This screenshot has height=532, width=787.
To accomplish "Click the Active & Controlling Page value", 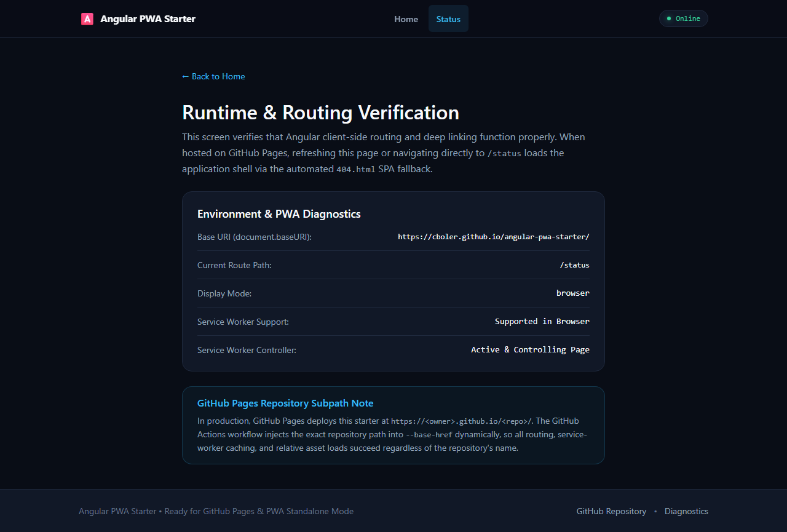I will (x=530, y=350).
